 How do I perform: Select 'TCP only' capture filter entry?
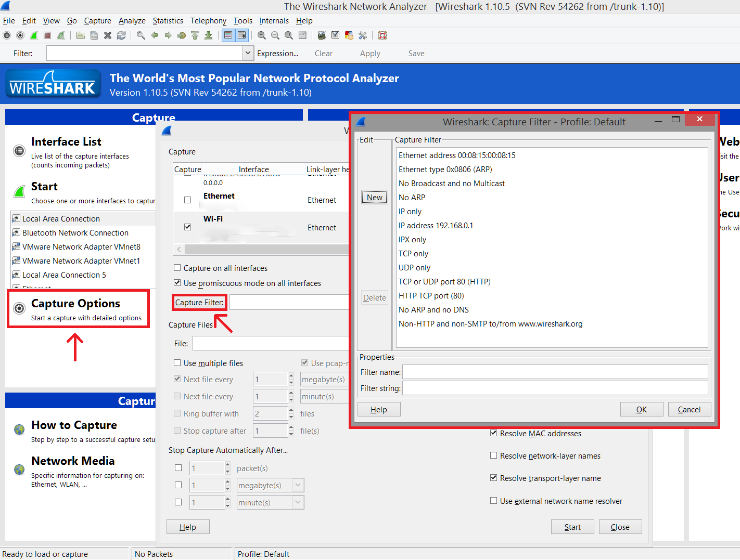(x=414, y=253)
